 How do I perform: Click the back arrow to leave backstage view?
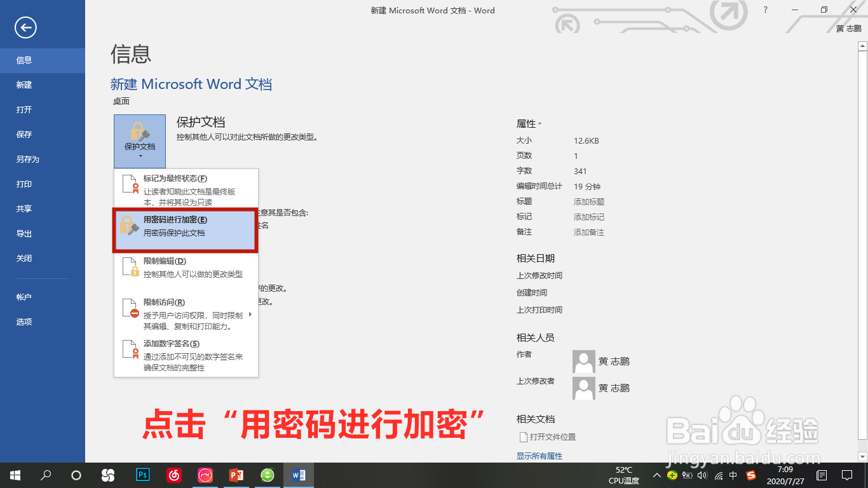25,28
